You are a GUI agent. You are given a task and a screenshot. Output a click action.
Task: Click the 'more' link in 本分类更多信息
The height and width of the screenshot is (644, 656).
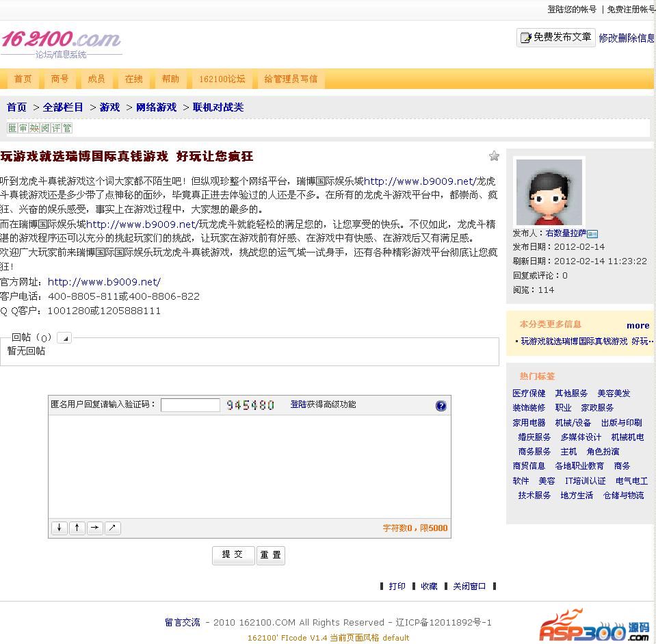638,326
